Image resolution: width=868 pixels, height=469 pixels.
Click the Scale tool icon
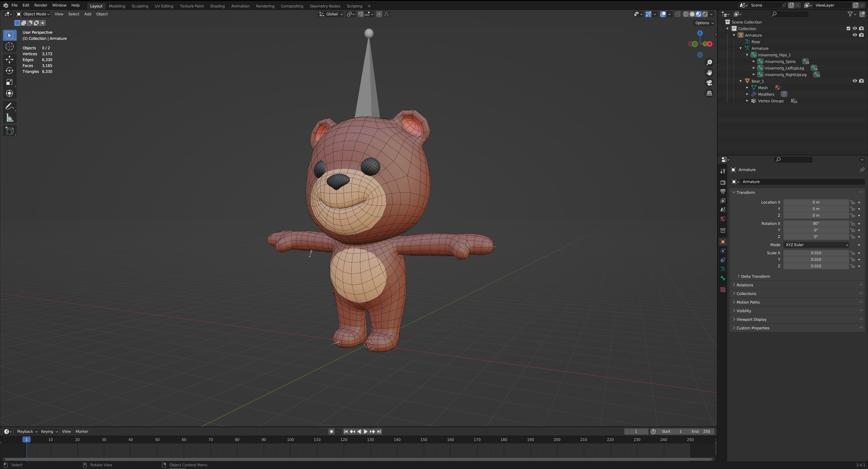click(x=9, y=82)
